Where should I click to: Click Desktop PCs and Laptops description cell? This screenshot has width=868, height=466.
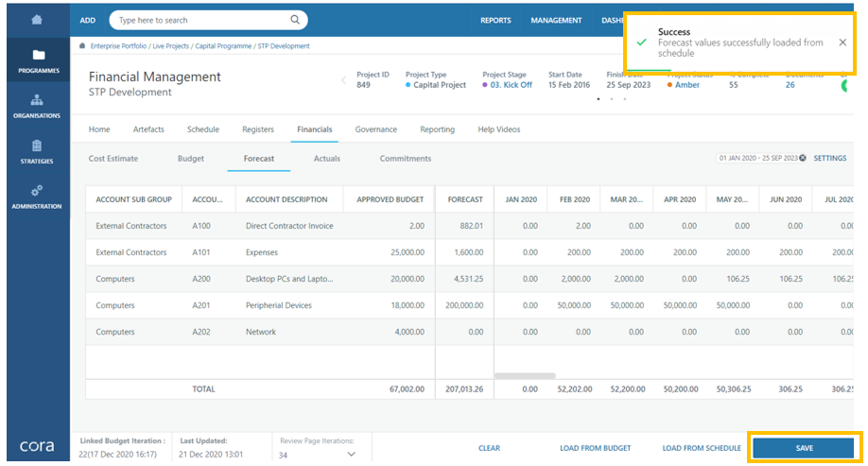[289, 279]
